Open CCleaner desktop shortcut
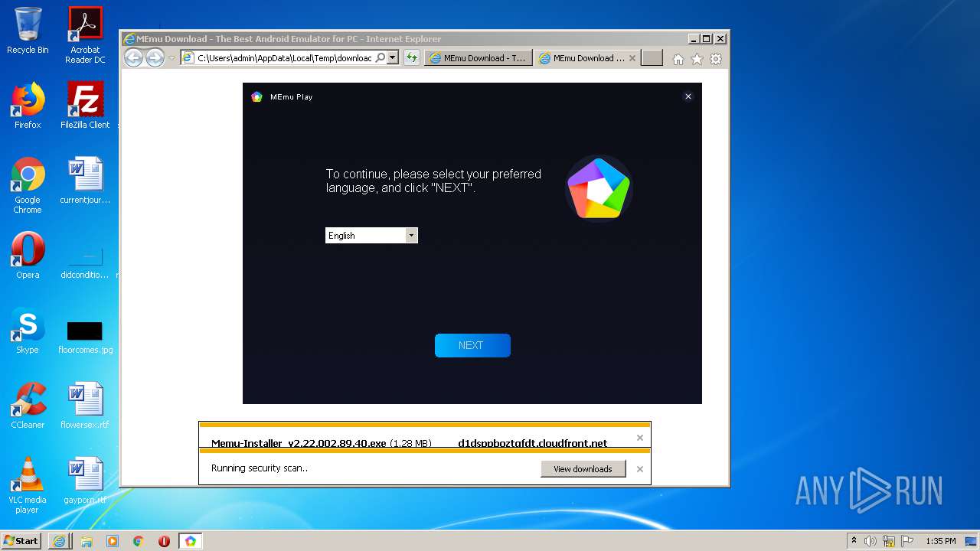Screen dimensions: 980x551 click(28, 406)
